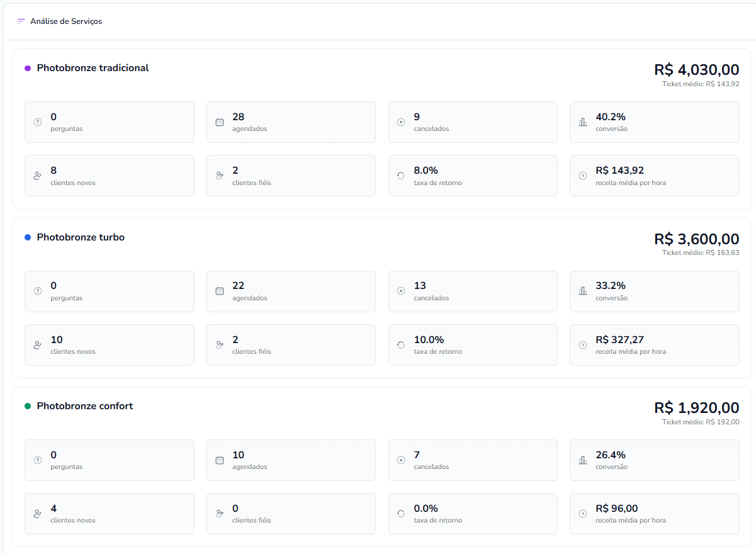Click clock icon beside R$ 96,00 receita
This screenshot has width=756, height=554.
pos(583,514)
